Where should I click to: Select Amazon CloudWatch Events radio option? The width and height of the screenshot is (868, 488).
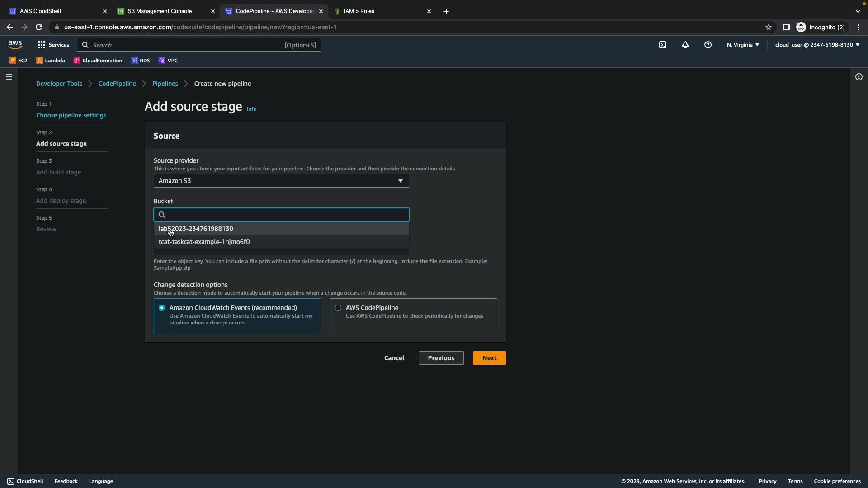pos(162,308)
